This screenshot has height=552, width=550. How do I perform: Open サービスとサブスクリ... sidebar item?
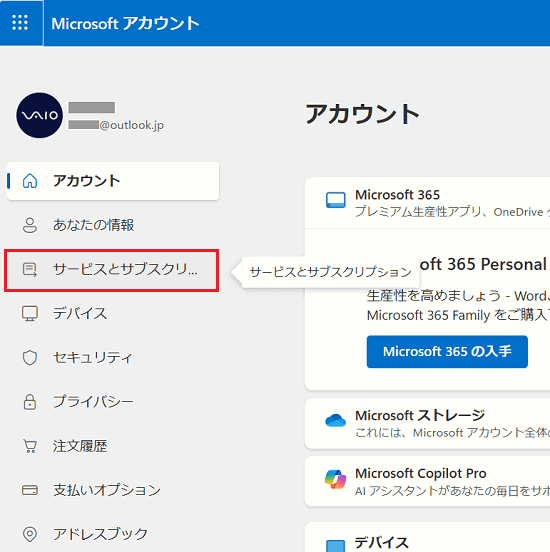tap(112, 270)
